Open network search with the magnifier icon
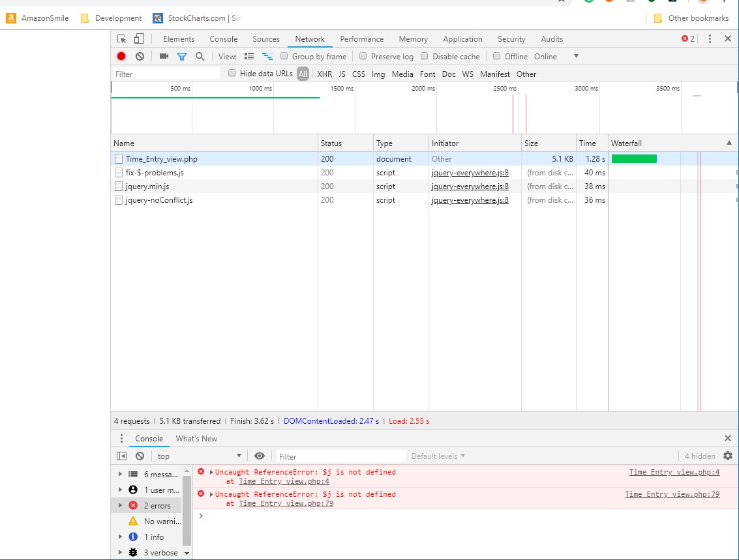Viewport: 739px width, 560px height. click(200, 57)
